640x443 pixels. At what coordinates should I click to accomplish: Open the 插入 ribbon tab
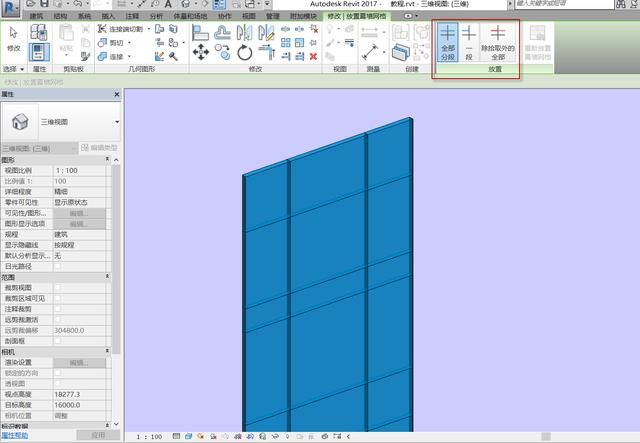click(108, 16)
